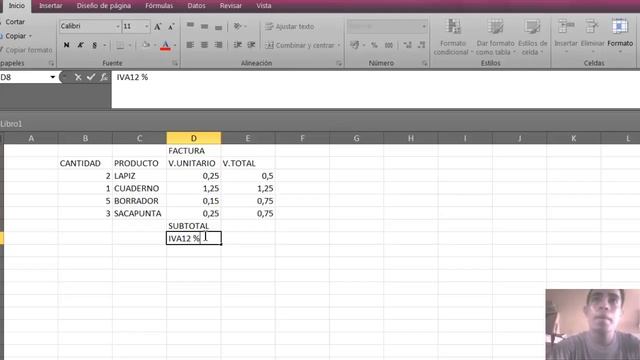Switch to the Insertar tab

pyautogui.click(x=51, y=6)
